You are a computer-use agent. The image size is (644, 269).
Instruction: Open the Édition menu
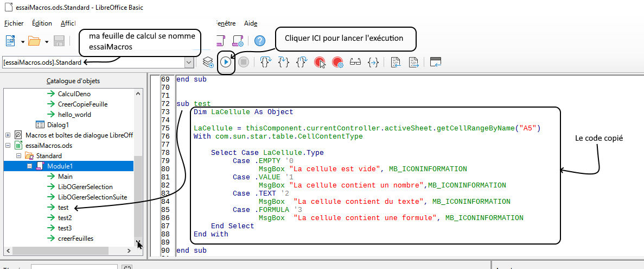point(42,23)
